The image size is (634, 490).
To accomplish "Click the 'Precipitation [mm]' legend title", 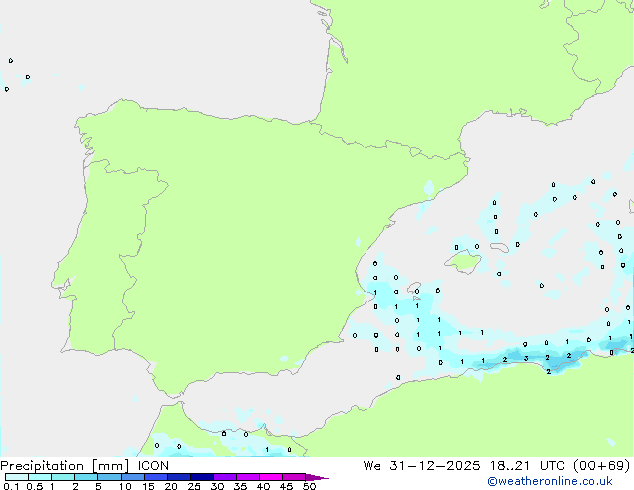I will point(65,466).
